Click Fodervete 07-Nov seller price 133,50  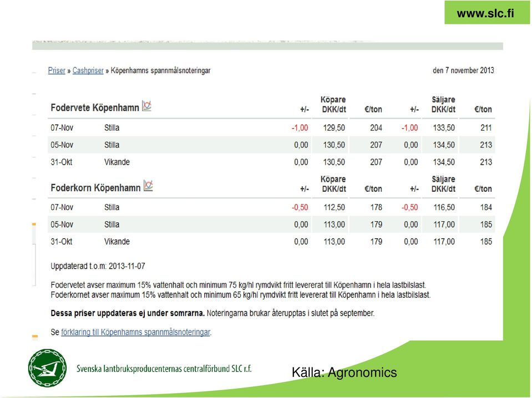tap(444, 128)
